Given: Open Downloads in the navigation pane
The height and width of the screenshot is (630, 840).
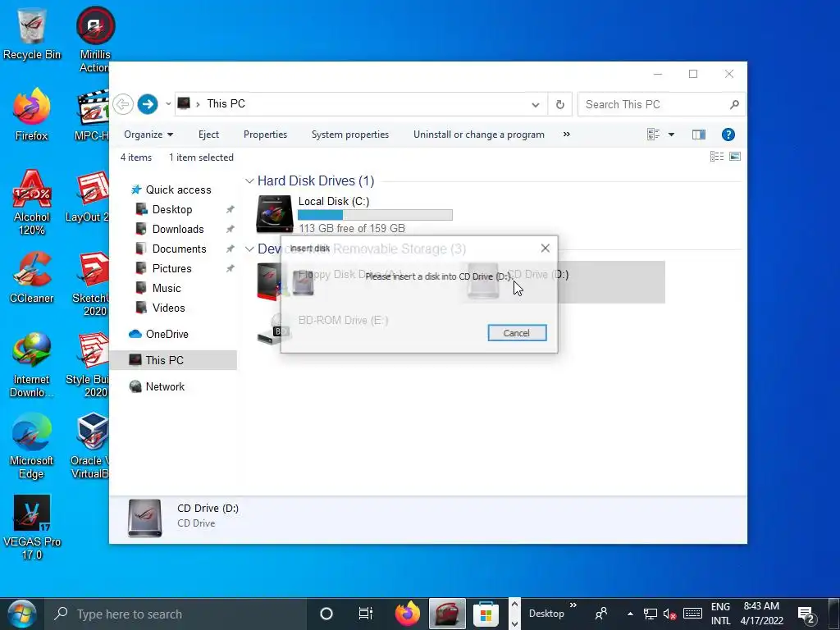Looking at the screenshot, I should [178, 230].
